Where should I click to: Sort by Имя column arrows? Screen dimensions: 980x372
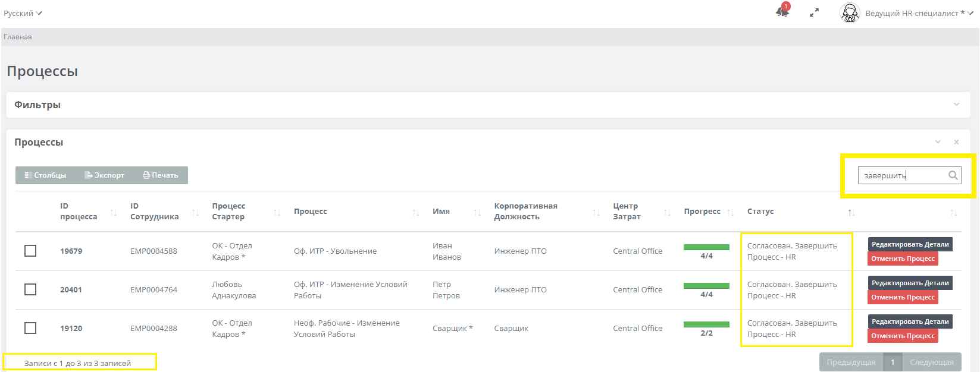(x=477, y=212)
